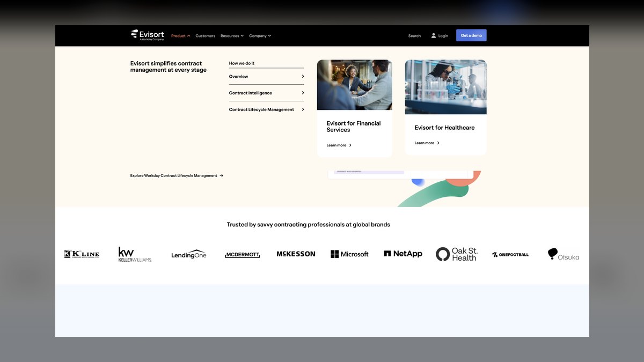Image resolution: width=644 pixels, height=362 pixels.
Task: Click the Contract Intelligence row arrow
Action: pyautogui.click(x=303, y=93)
